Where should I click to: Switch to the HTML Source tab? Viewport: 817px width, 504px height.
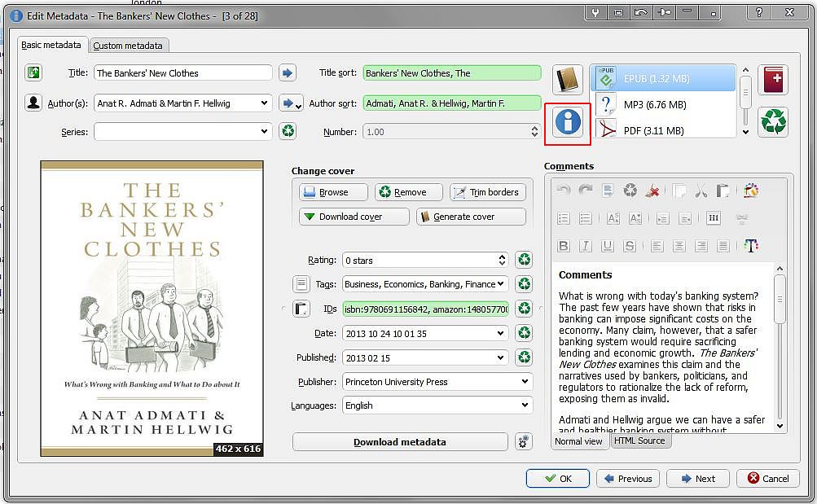pyautogui.click(x=639, y=441)
